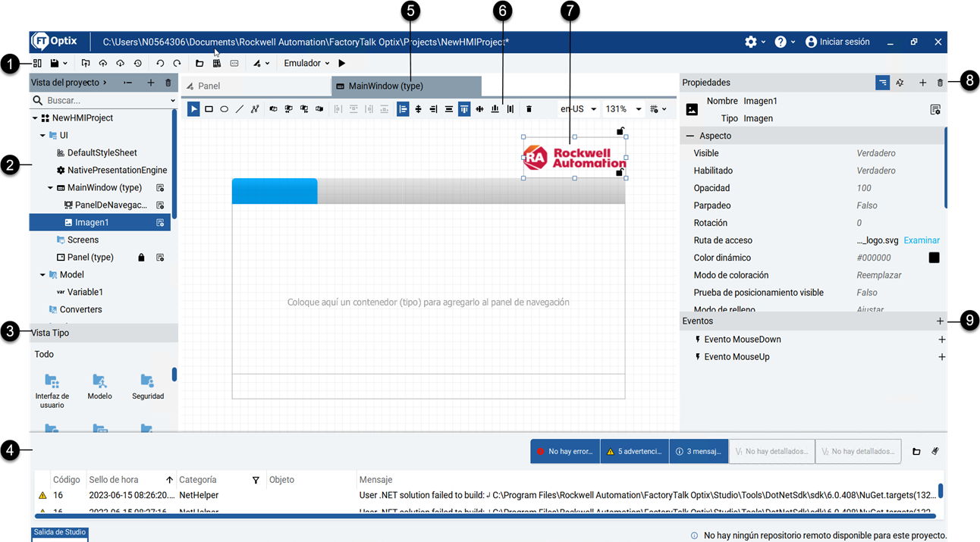Switch to the Panel editor tab
This screenshot has width=980, height=542.
point(256,86)
